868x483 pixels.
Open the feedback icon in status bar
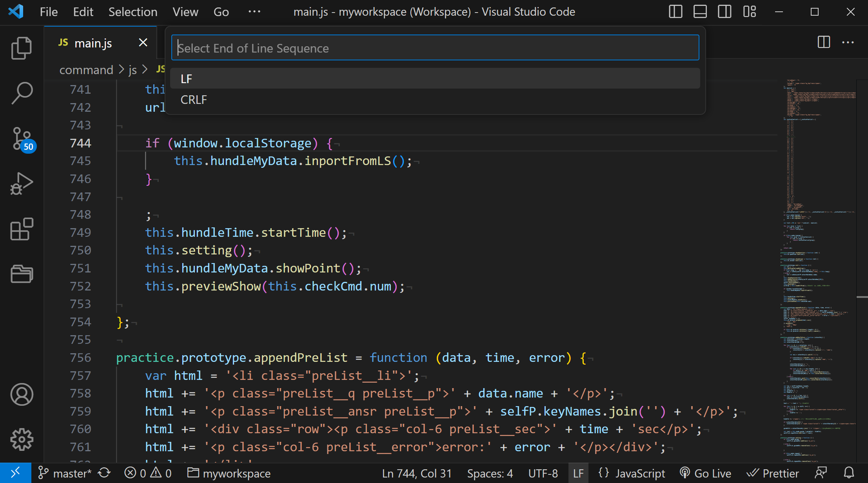tap(821, 473)
